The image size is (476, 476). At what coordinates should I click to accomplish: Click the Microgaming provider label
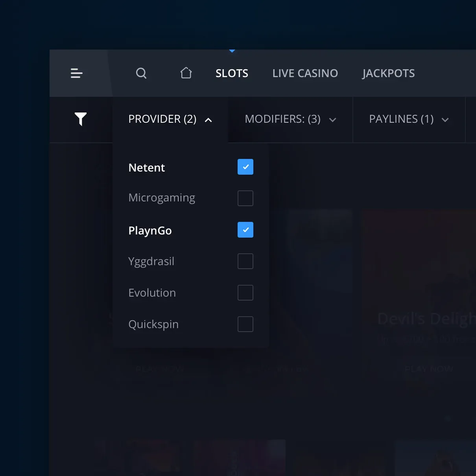click(162, 198)
